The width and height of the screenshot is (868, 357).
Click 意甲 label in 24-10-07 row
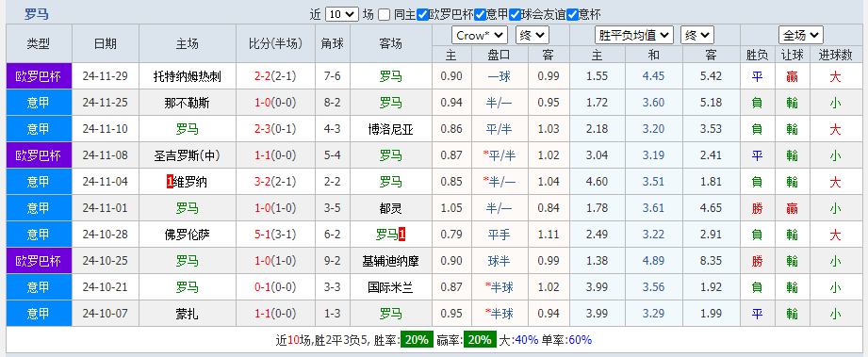coord(39,314)
